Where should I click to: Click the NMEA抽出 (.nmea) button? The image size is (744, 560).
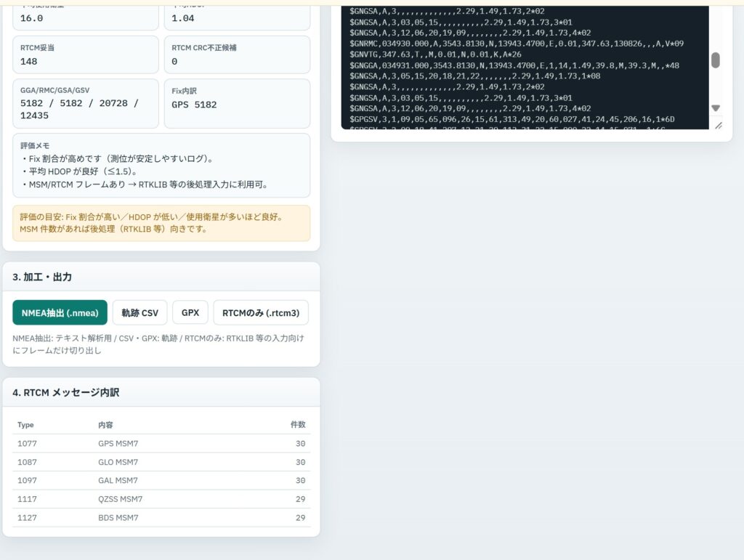pos(60,312)
